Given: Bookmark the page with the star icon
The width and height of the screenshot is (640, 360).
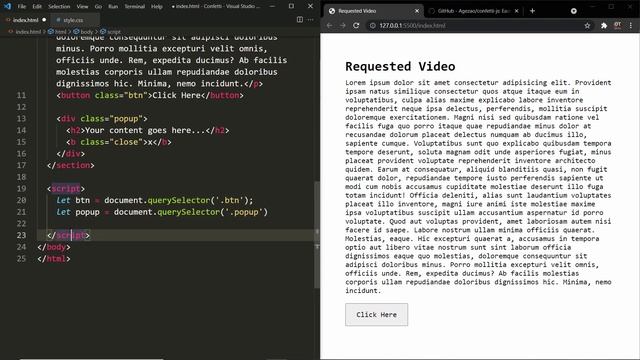Looking at the screenshot, I should [587, 25].
